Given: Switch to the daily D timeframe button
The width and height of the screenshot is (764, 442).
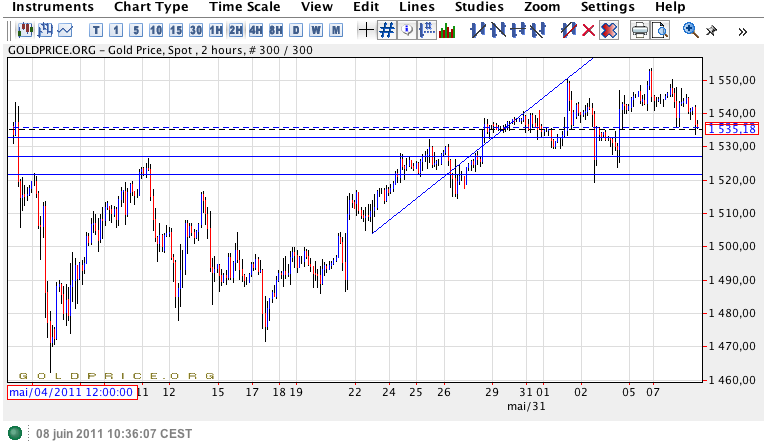Looking at the screenshot, I should click(295, 30).
